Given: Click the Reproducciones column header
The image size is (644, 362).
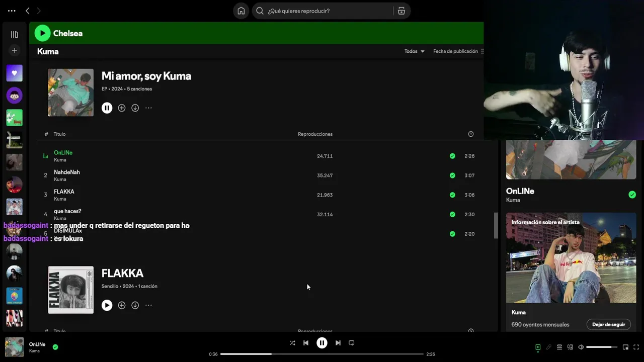Looking at the screenshot, I should [x=315, y=134].
